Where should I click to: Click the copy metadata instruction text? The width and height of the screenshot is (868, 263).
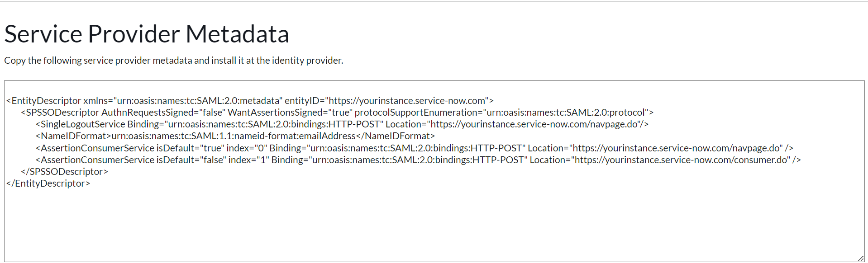pyautogui.click(x=173, y=61)
